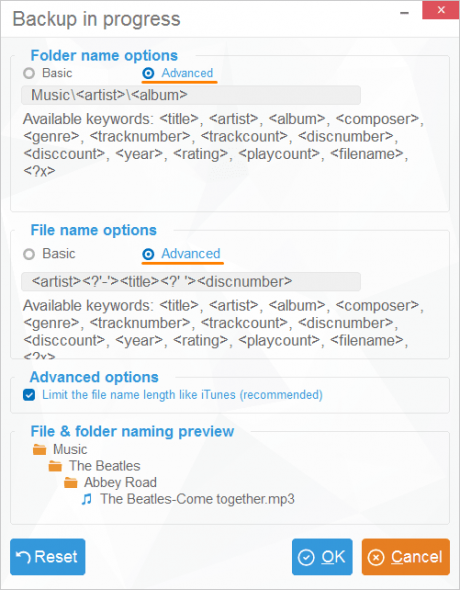This screenshot has height=590, width=460.
Task: Select The Beatles folder label in preview
Action: click(104, 466)
